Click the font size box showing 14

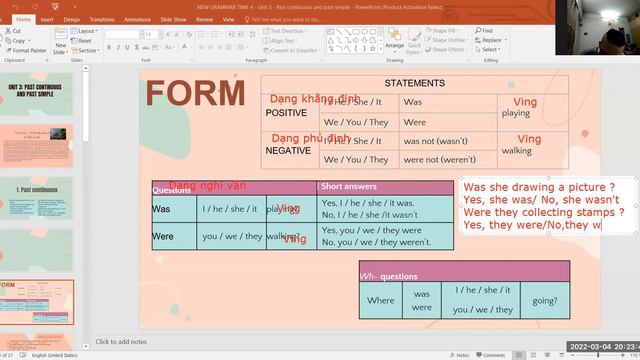pos(151,35)
